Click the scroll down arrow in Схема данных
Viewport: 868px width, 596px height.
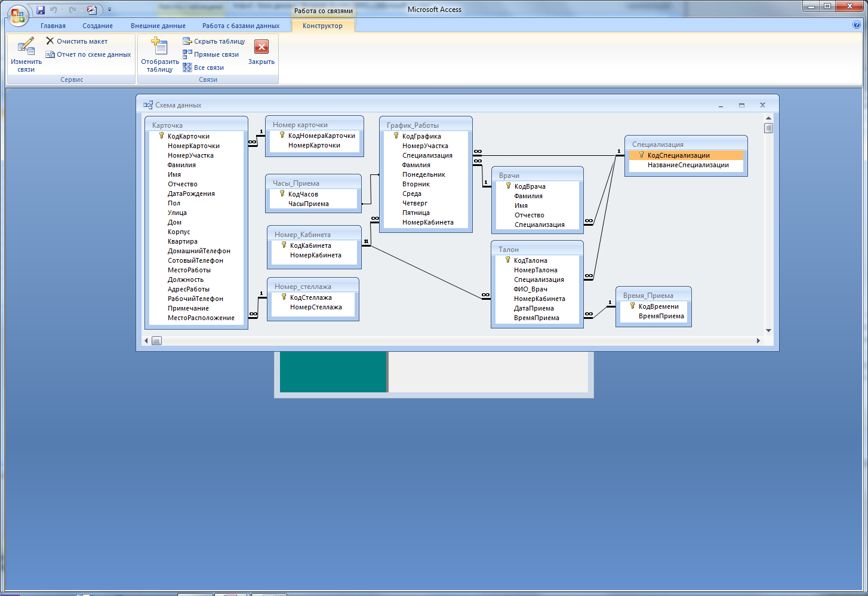click(x=768, y=330)
